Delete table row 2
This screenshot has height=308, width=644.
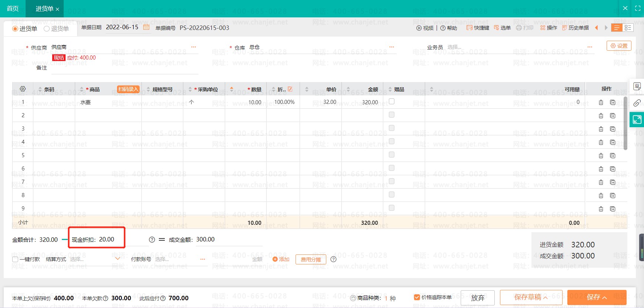click(x=601, y=116)
